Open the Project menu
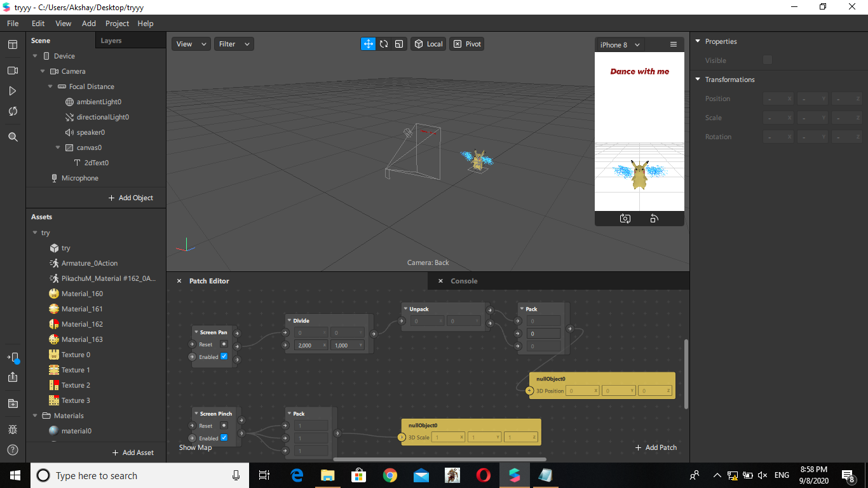Screen dimensions: 868x488 coord(117,24)
